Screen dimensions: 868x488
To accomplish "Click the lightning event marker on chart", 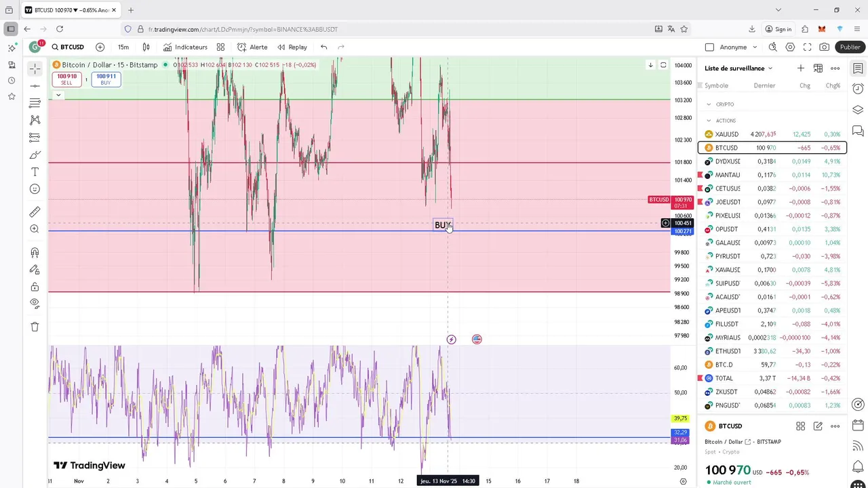I will [x=451, y=340].
